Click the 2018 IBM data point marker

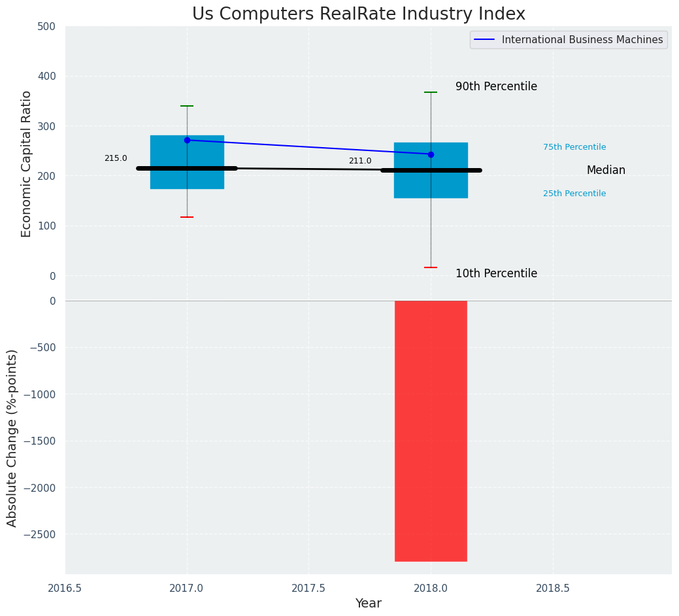click(x=431, y=154)
